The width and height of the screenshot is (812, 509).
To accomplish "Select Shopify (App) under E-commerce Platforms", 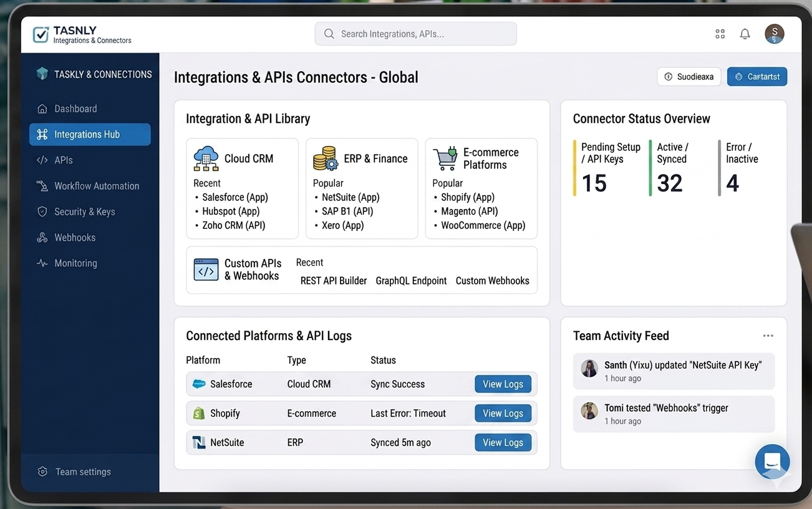I will click(x=468, y=197).
